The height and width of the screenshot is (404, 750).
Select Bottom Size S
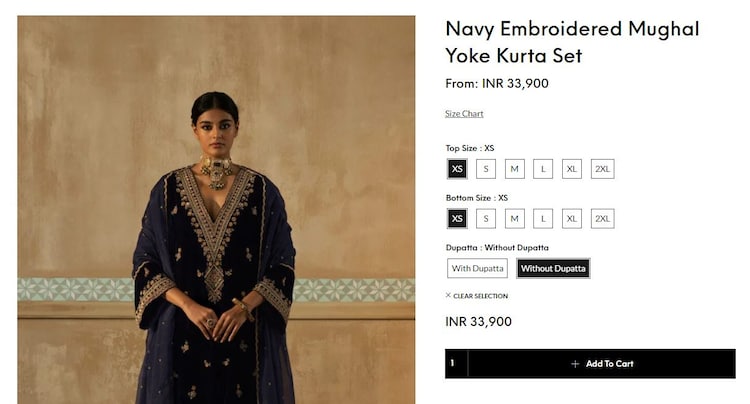click(x=486, y=218)
